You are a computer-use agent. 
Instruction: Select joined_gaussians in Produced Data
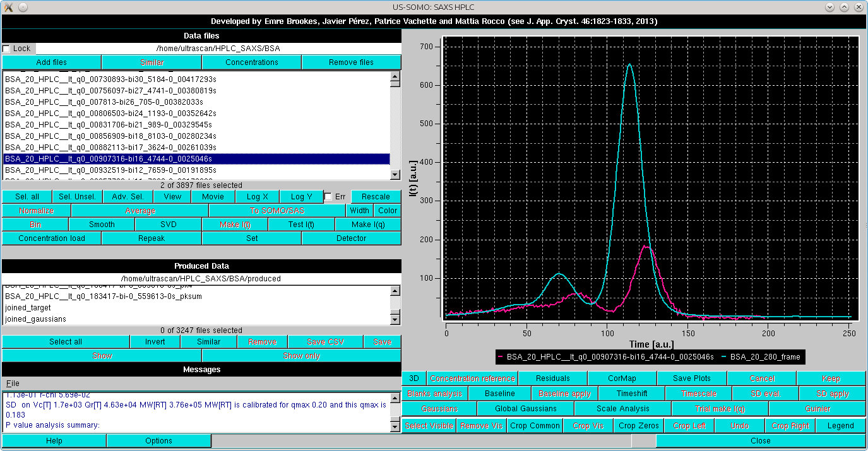point(196,319)
